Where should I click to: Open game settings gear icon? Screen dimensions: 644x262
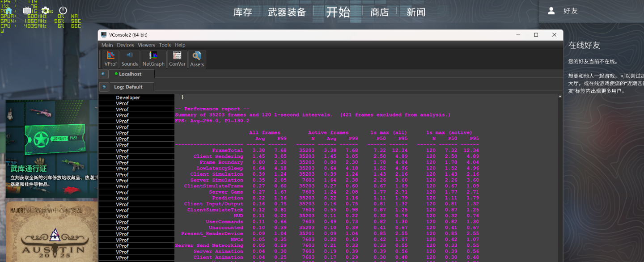pyautogui.click(x=45, y=10)
